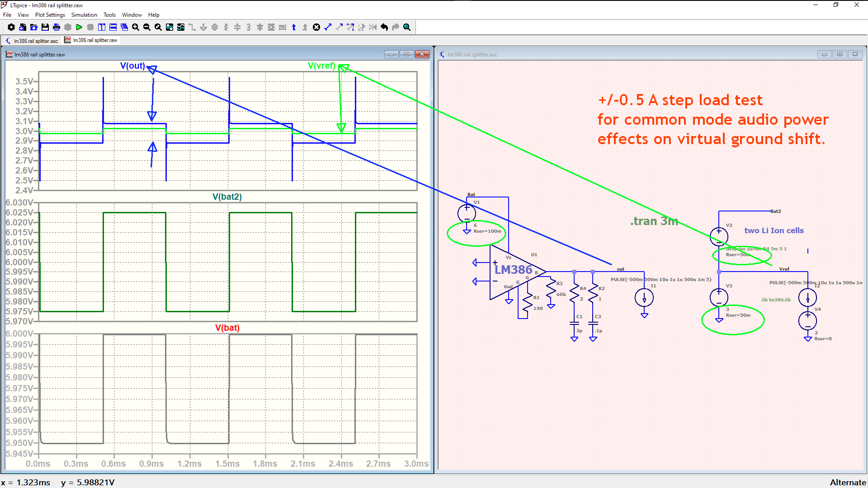The image size is (868, 488).
Task: Click the V(bat) trace label
Action: tap(227, 328)
